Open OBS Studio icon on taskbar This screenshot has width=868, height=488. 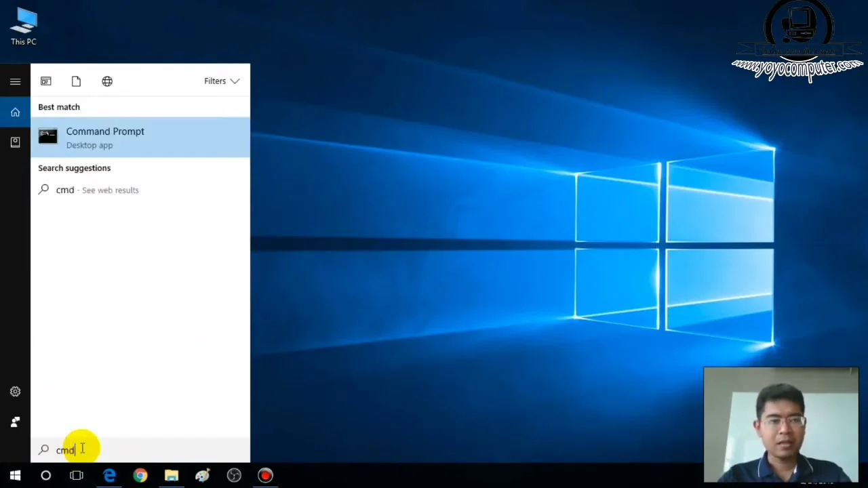(x=234, y=475)
